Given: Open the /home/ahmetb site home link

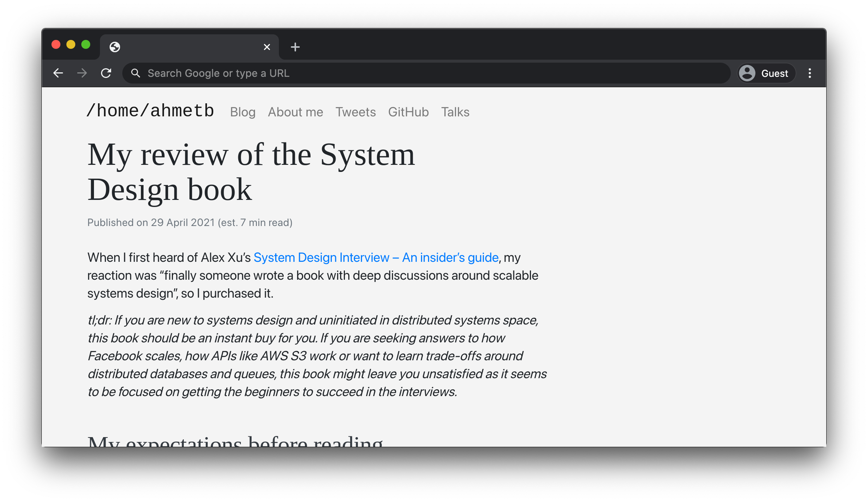Looking at the screenshot, I should (x=150, y=111).
